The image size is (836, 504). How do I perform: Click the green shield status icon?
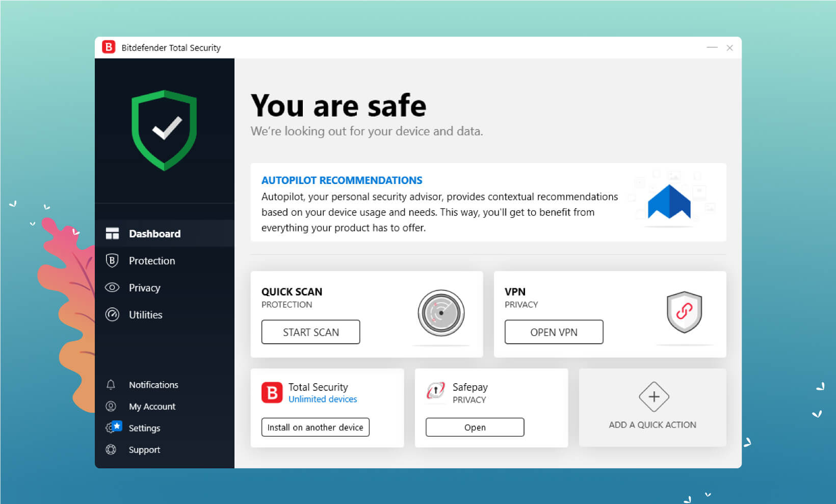click(x=164, y=130)
